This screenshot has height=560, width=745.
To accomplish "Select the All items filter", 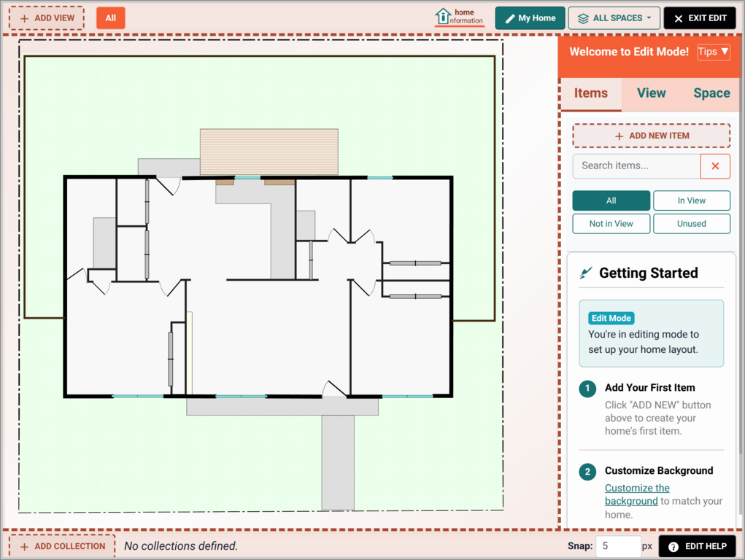I will click(611, 201).
